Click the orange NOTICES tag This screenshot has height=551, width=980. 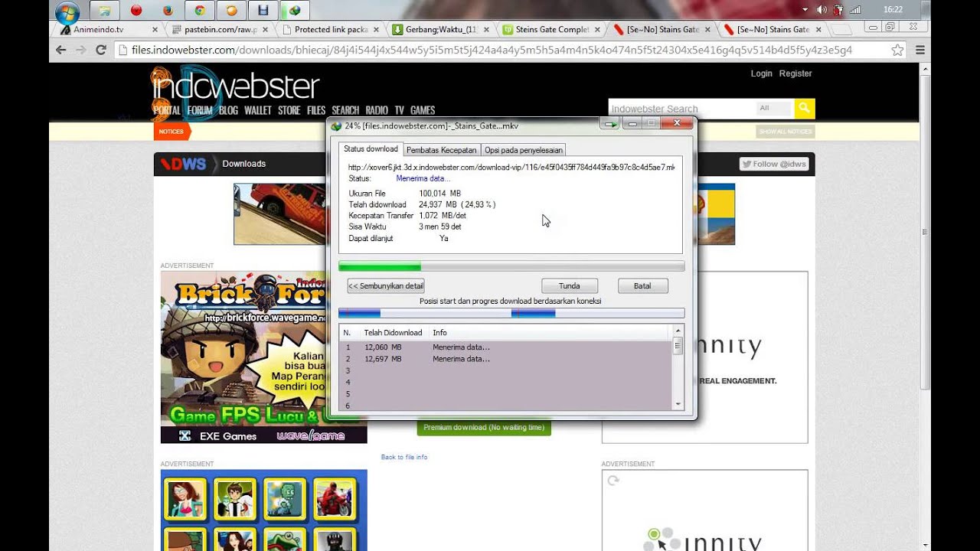[171, 132]
